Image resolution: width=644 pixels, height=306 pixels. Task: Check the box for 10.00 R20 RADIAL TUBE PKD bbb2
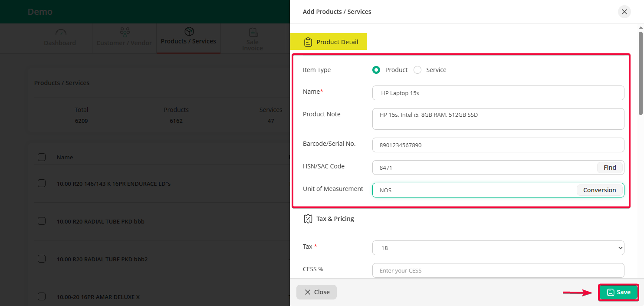coord(42,259)
